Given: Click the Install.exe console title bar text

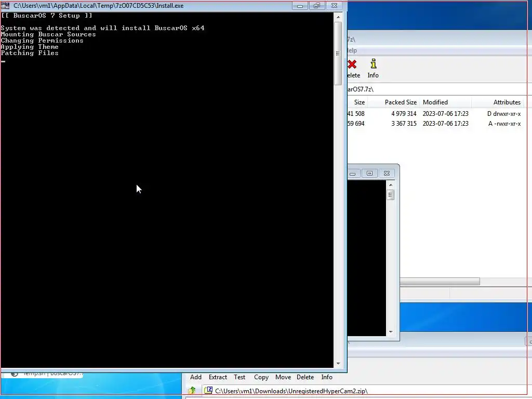Looking at the screenshot, I should point(98,6).
